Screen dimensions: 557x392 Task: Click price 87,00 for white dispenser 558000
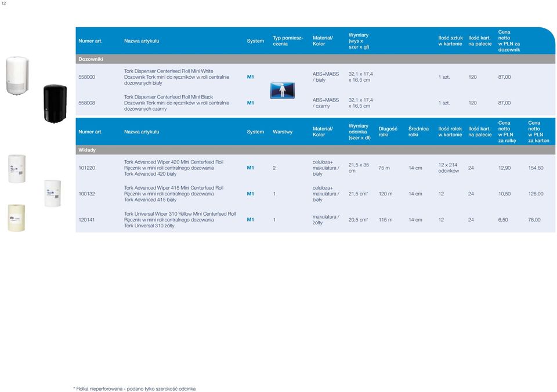pos(504,77)
